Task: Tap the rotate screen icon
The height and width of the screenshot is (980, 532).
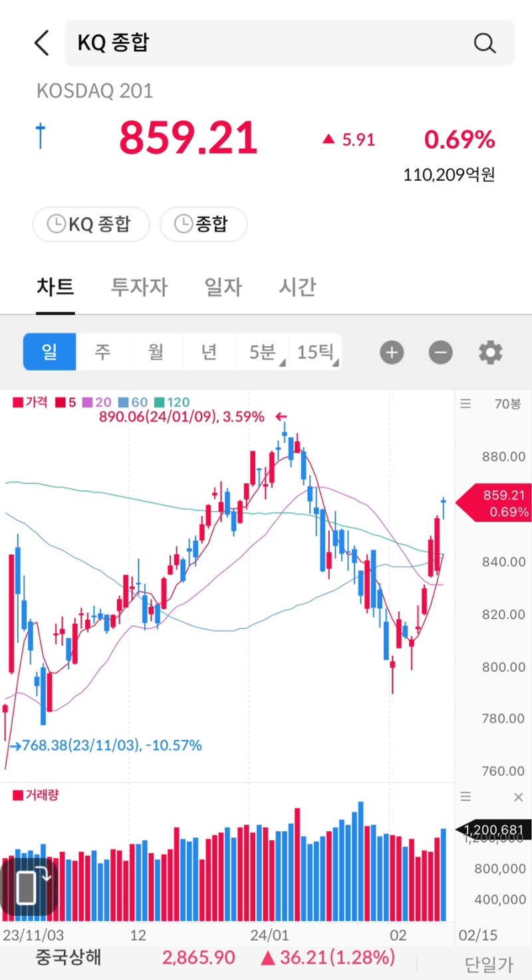Action: [29, 885]
